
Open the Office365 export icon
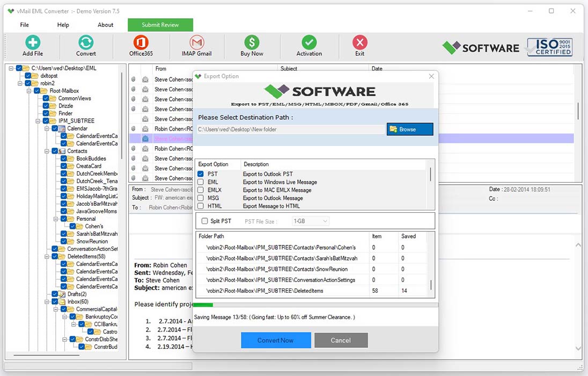[141, 42]
